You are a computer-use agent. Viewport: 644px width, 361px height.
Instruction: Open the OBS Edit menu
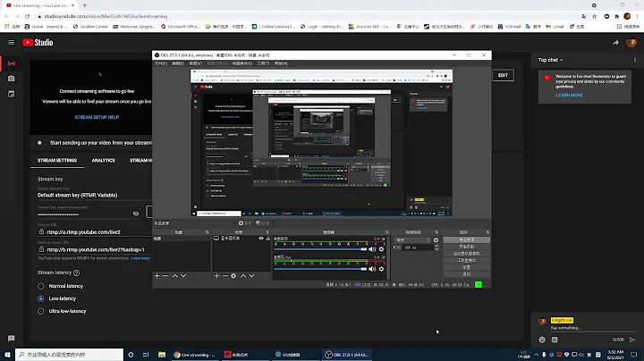point(178,63)
